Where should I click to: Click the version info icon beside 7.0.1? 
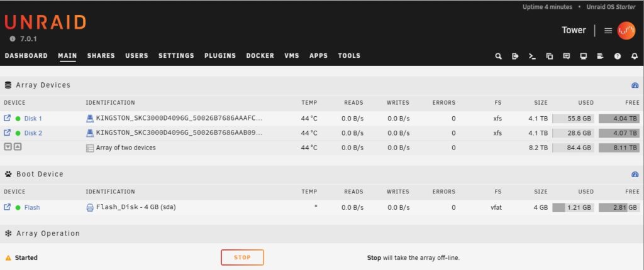(13, 38)
